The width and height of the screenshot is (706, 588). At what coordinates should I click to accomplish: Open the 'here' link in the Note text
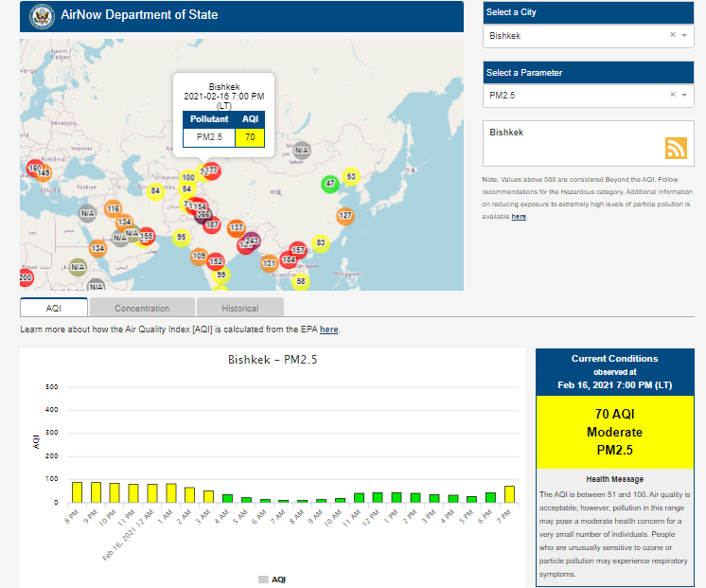(519, 217)
